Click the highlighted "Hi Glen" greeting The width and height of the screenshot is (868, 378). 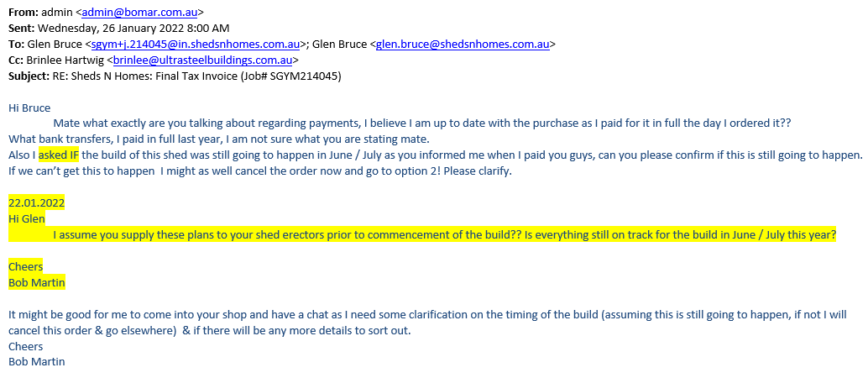tap(26, 219)
